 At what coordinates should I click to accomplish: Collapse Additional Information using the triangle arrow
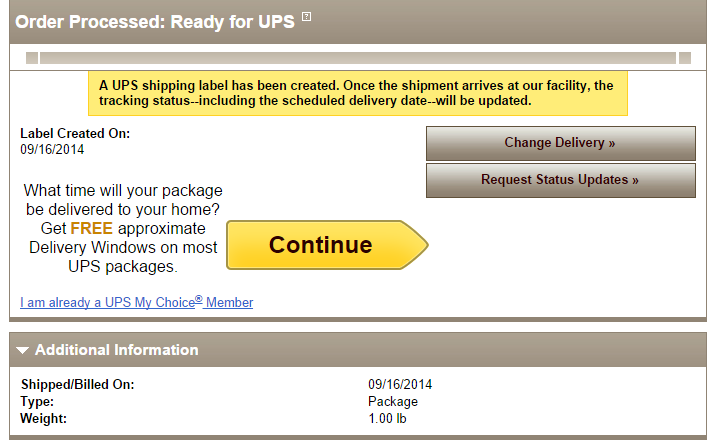[x=22, y=350]
